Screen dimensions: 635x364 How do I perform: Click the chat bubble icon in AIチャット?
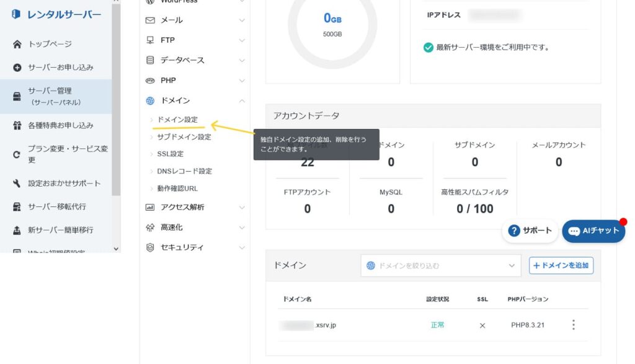(574, 231)
